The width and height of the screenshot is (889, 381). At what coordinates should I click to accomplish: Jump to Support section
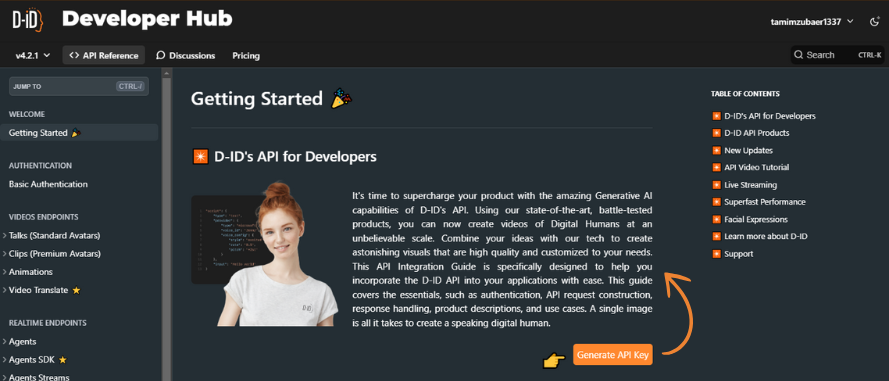[x=738, y=254]
